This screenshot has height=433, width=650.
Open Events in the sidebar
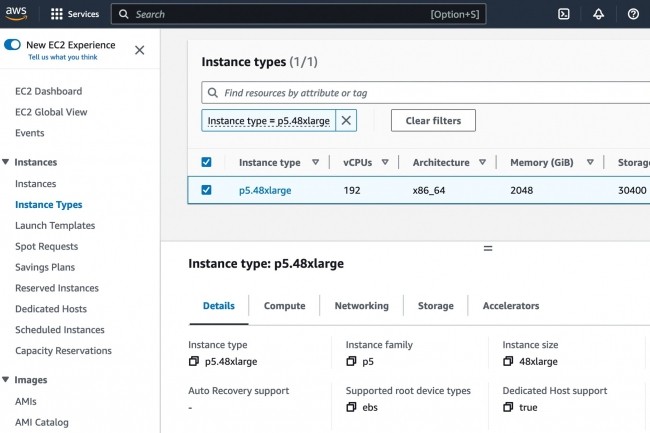29,133
